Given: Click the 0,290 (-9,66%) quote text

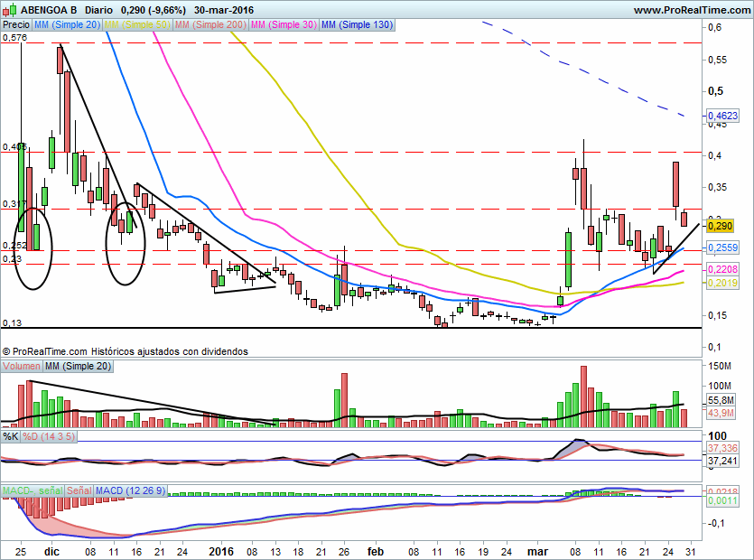Looking at the screenshot, I should coord(154,10).
